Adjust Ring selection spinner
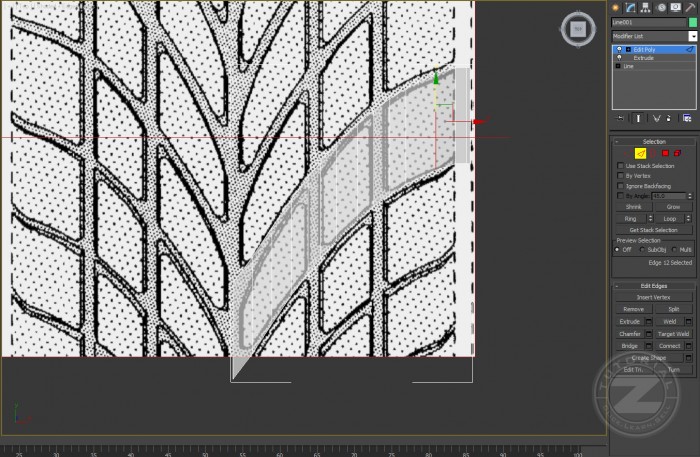Viewport: 700px width, 457px height. click(650, 219)
